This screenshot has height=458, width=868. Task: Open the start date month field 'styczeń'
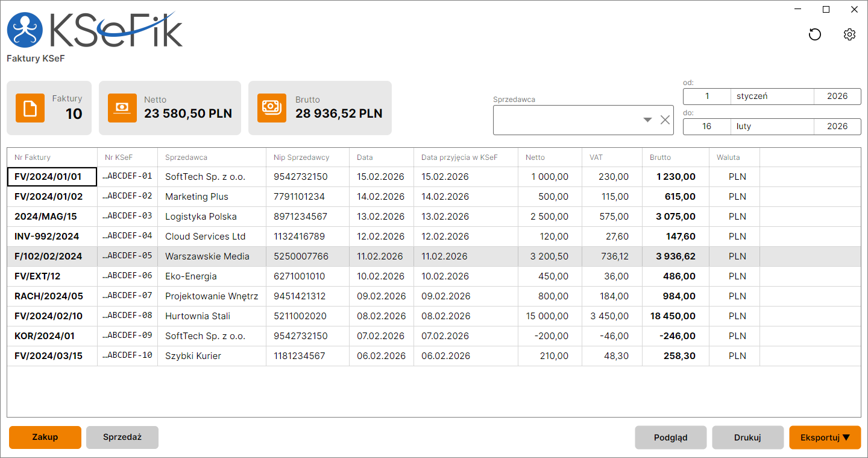[x=772, y=96]
